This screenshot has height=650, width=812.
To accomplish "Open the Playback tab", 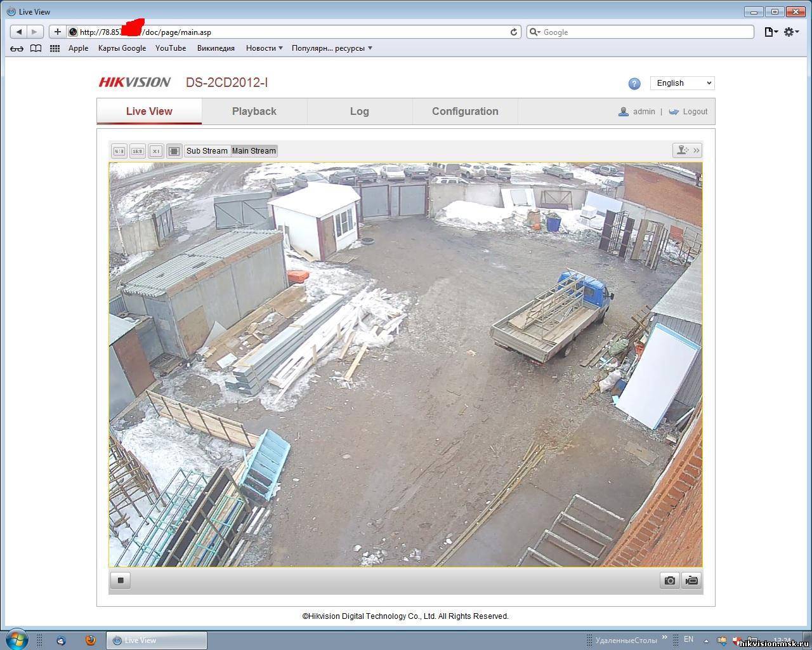I will 254,111.
